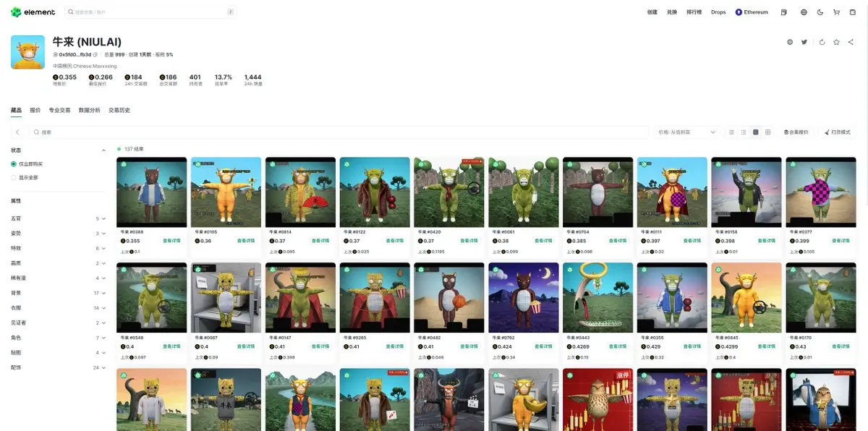Collapse filter sidebar back arrow
This screenshot has width=868, height=431.
[x=18, y=132]
